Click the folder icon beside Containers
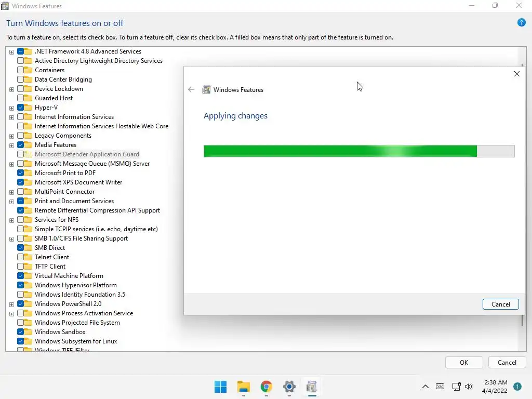This screenshot has height=399, width=532. click(x=28, y=70)
